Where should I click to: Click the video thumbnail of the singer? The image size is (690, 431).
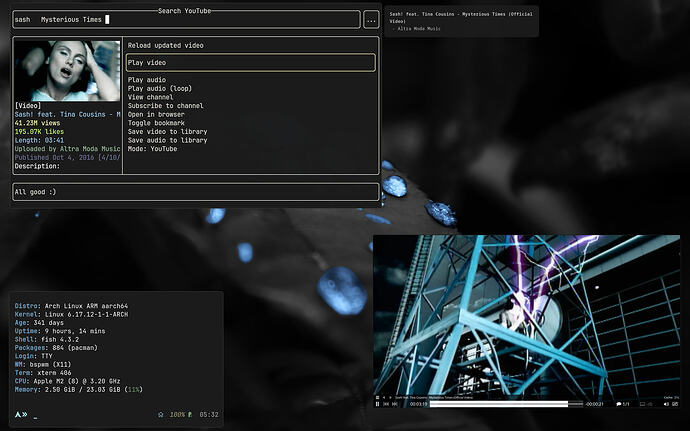point(67,71)
